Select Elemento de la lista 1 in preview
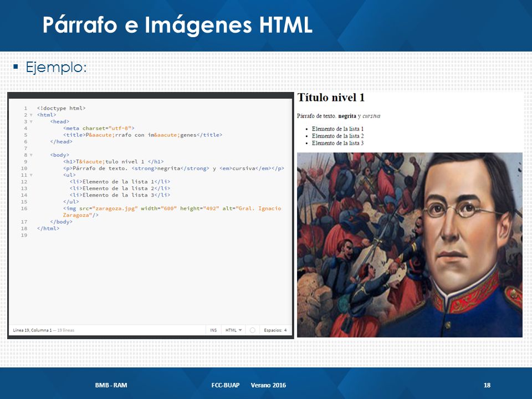 pos(337,129)
